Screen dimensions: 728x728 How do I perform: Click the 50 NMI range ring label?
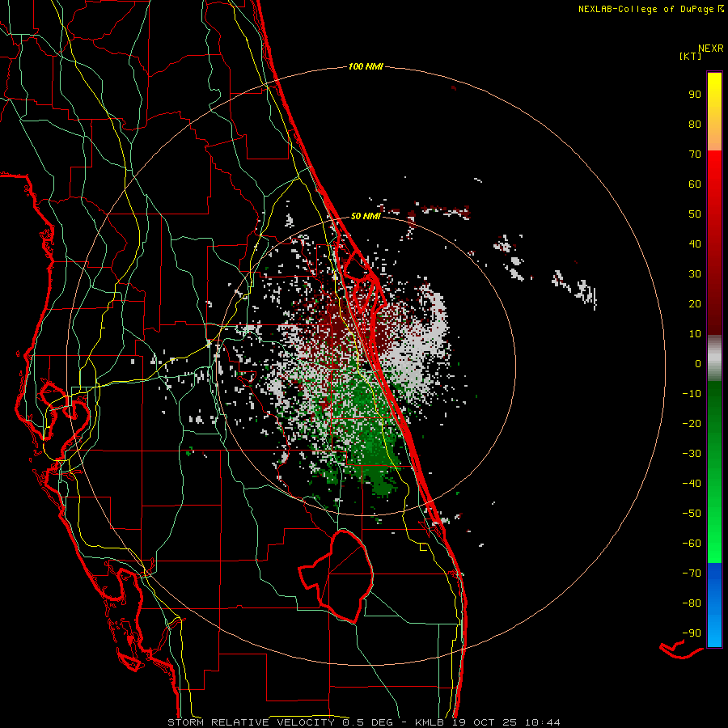(x=366, y=216)
